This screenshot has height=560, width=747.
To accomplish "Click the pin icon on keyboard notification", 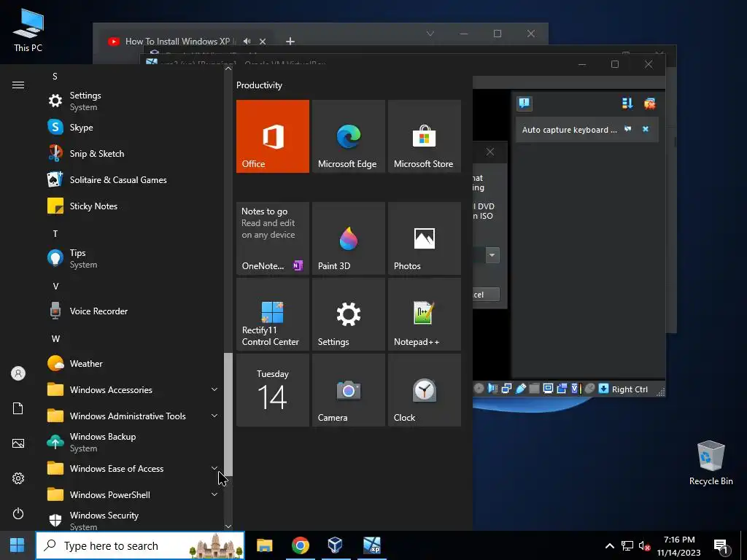I will click(x=628, y=129).
